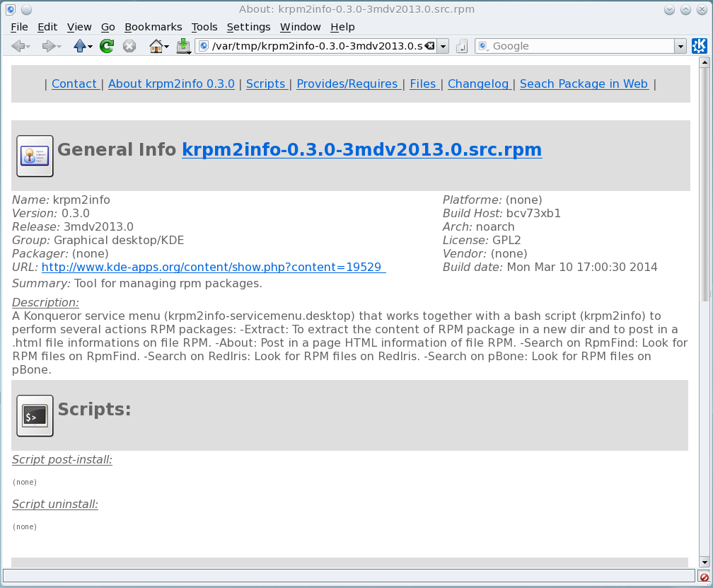713x588 pixels.
Task: Open the location bar history dropdown
Action: pos(443,46)
